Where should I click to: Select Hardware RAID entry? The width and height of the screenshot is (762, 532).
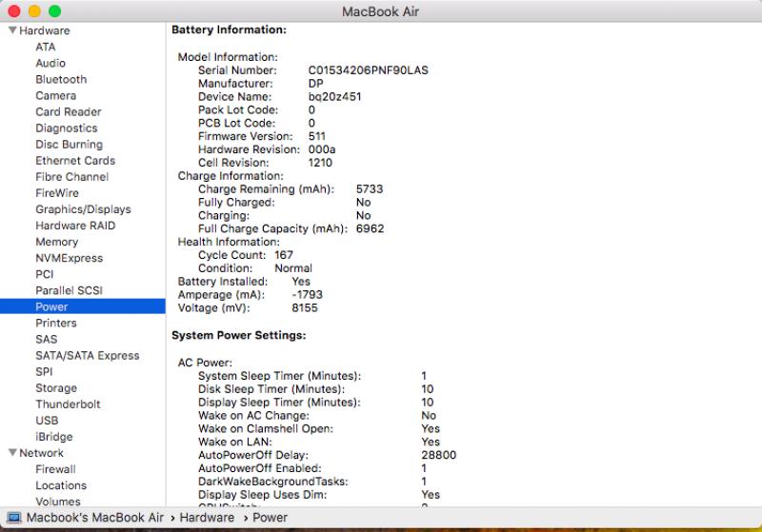pyautogui.click(x=75, y=226)
